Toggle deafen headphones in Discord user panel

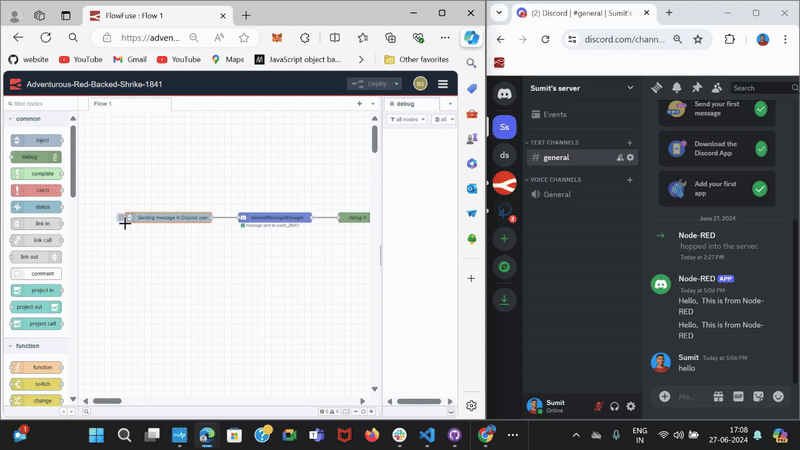(615, 406)
